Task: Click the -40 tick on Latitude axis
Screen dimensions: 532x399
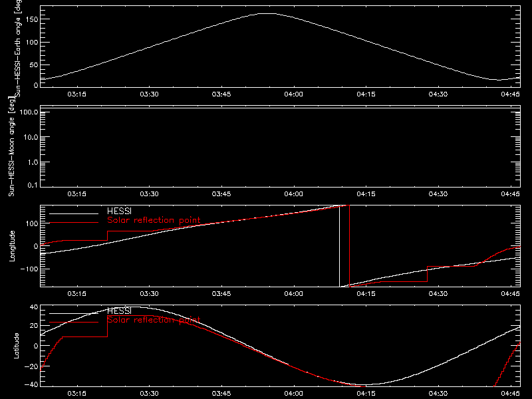Action: (31, 385)
